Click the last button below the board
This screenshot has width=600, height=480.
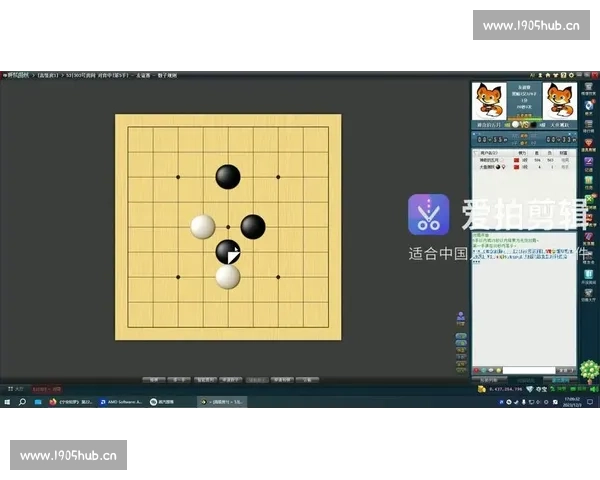[308, 380]
